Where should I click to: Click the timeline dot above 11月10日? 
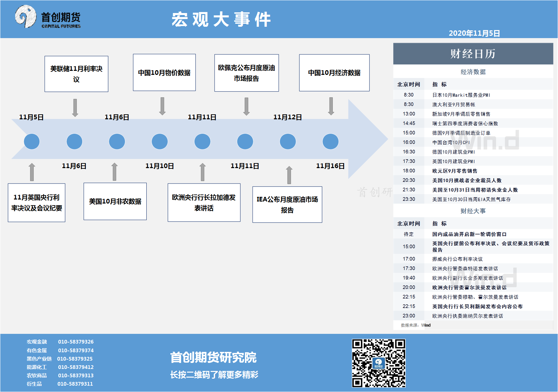pyautogui.click(x=160, y=141)
